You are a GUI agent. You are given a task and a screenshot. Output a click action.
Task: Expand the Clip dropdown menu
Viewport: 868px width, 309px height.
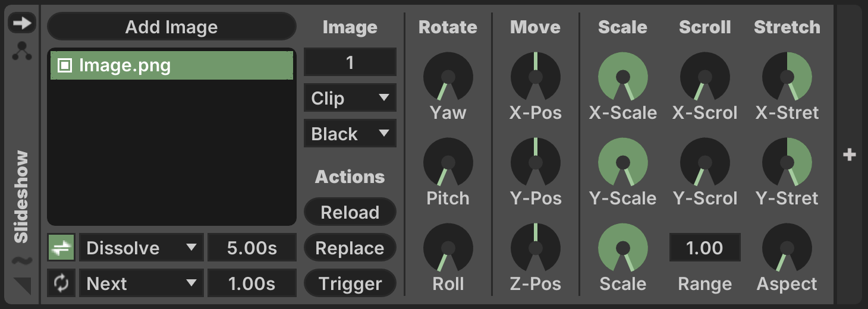click(x=350, y=98)
